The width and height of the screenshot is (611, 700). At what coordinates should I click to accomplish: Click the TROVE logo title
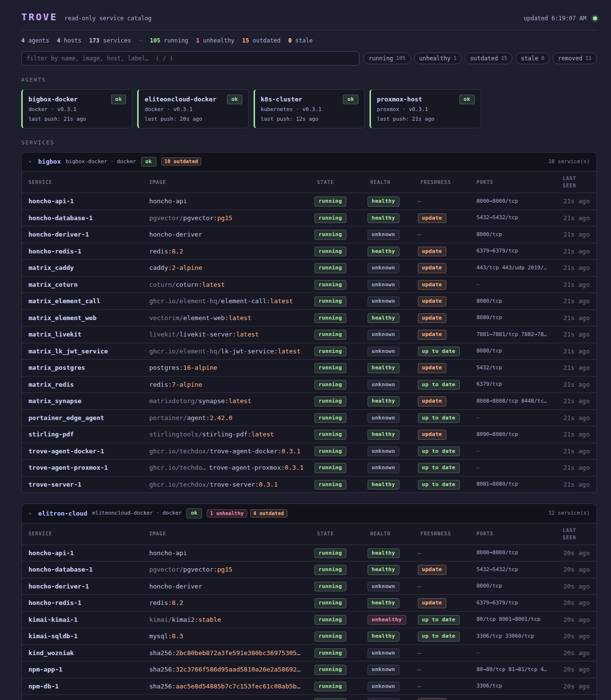tap(39, 17)
